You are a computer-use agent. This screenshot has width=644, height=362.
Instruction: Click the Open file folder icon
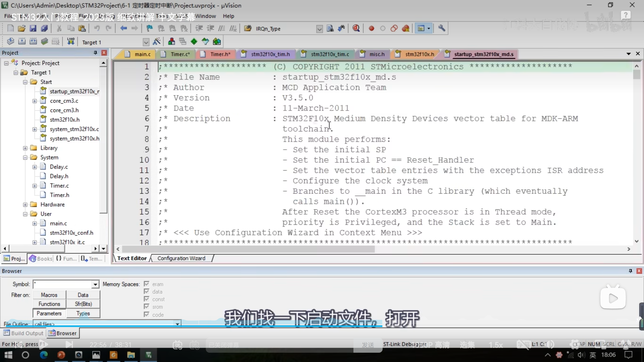[x=22, y=28]
